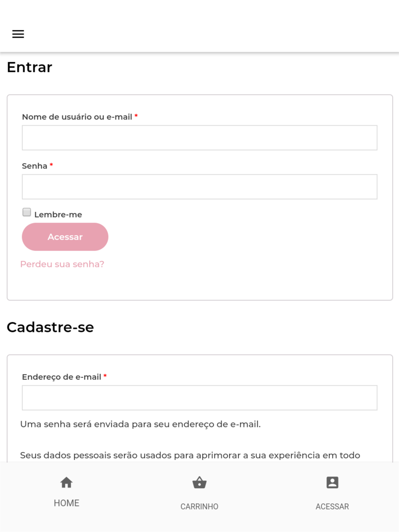
Task: Select the HOME tab label
Action: [66, 503]
